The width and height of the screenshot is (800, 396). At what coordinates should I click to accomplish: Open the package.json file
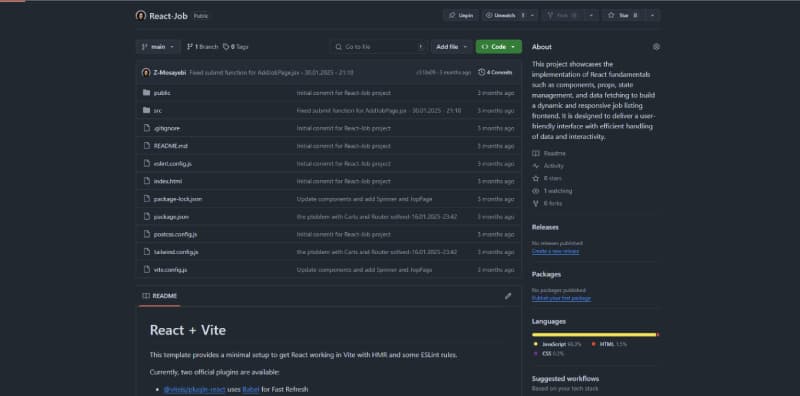pos(171,217)
